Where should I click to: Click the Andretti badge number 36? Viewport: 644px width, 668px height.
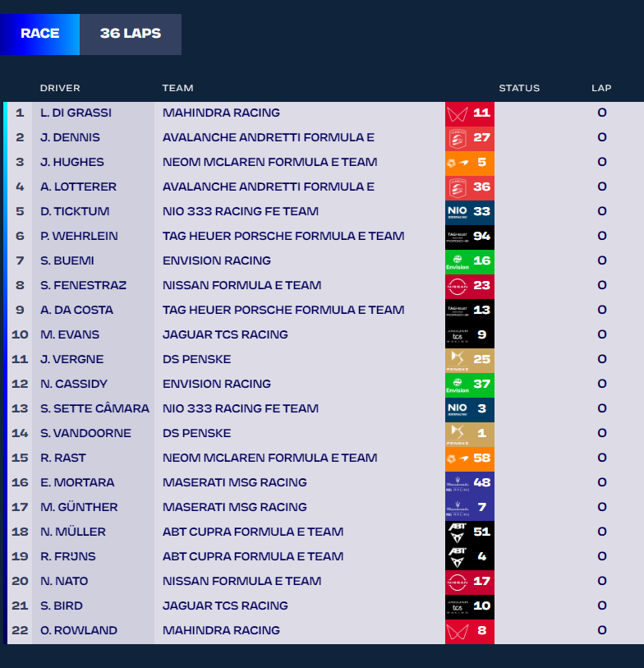pyautogui.click(x=470, y=187)
